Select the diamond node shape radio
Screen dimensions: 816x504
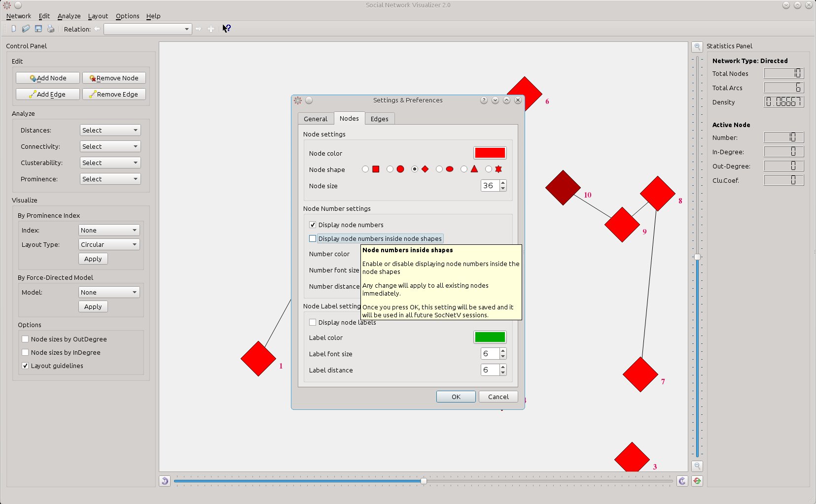click(x=415, y=169)
